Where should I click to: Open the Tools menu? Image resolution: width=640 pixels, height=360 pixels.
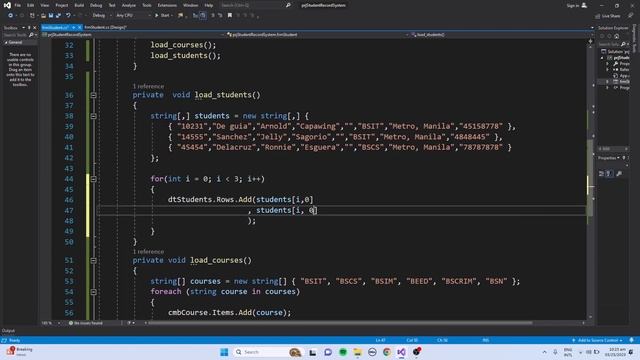coord(147,5)
